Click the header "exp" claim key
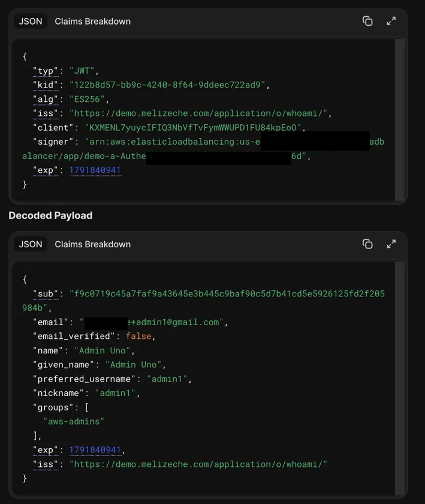The height and width of the screenshot is (504, 425). (46, 170)
